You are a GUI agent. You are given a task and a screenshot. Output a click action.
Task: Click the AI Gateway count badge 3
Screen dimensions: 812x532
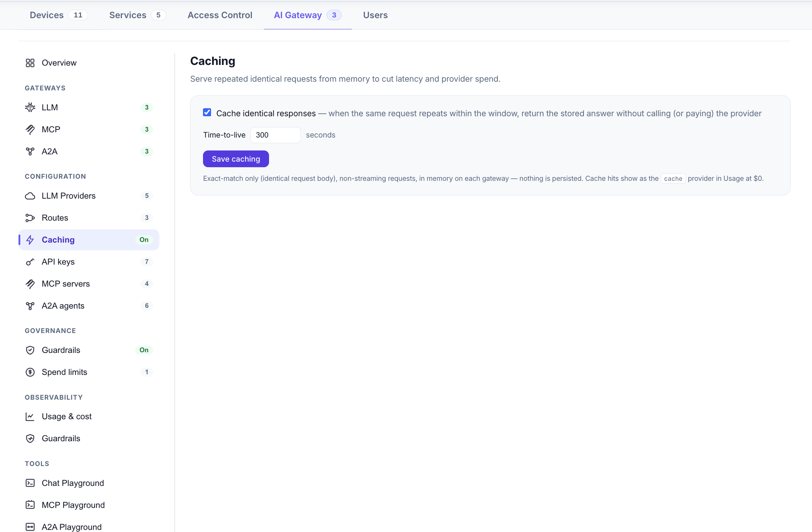pyautogui.click(x=334, y=15)
